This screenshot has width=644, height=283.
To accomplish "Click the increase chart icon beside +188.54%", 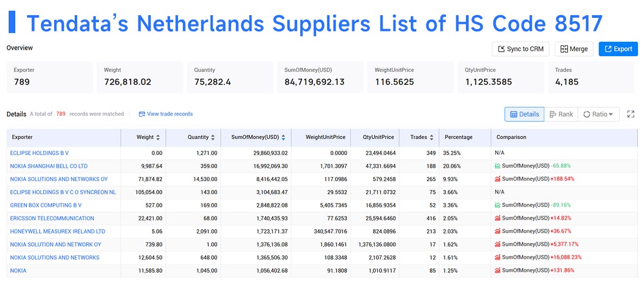I will 498,179.
